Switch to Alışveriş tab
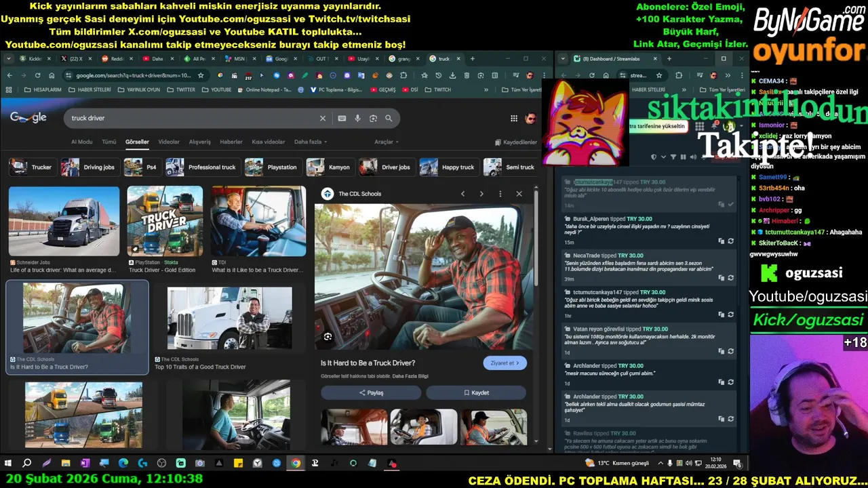The image size is (868, 488). click(x=199, y=142)
